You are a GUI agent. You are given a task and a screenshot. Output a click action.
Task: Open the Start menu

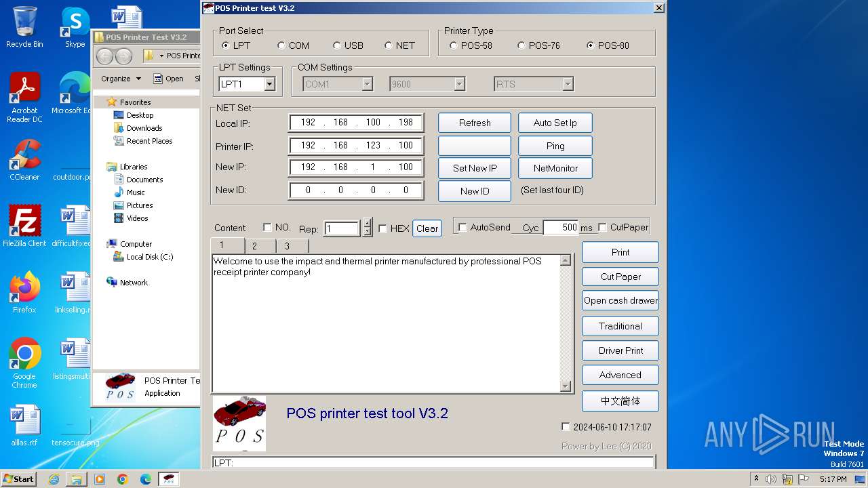(x=19, y=479)
